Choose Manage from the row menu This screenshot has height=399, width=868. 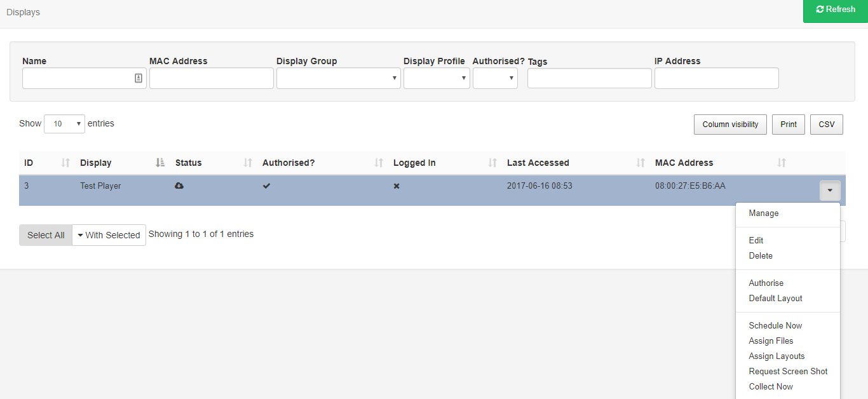click(x=763, y=213)
